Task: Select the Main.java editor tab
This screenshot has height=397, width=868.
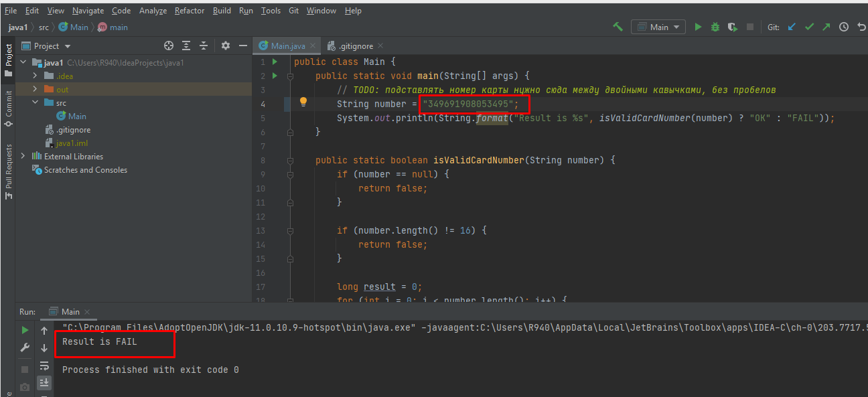Action: (287, 46)
